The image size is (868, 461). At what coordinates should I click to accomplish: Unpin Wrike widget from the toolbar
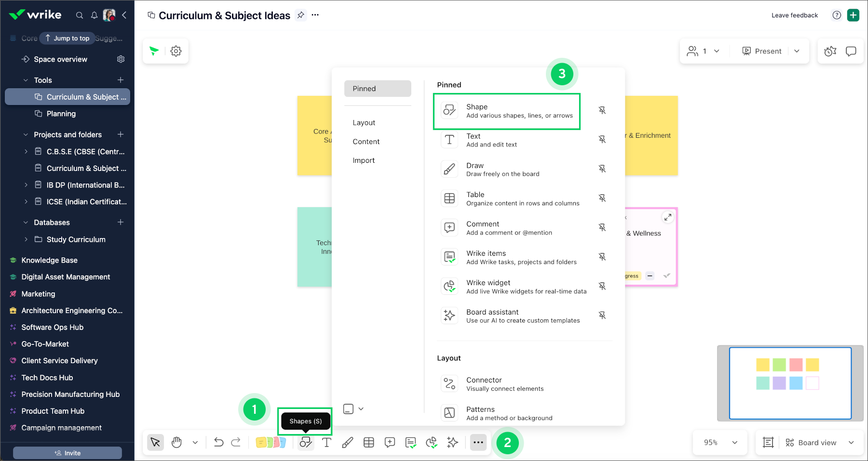pos(602,286)
